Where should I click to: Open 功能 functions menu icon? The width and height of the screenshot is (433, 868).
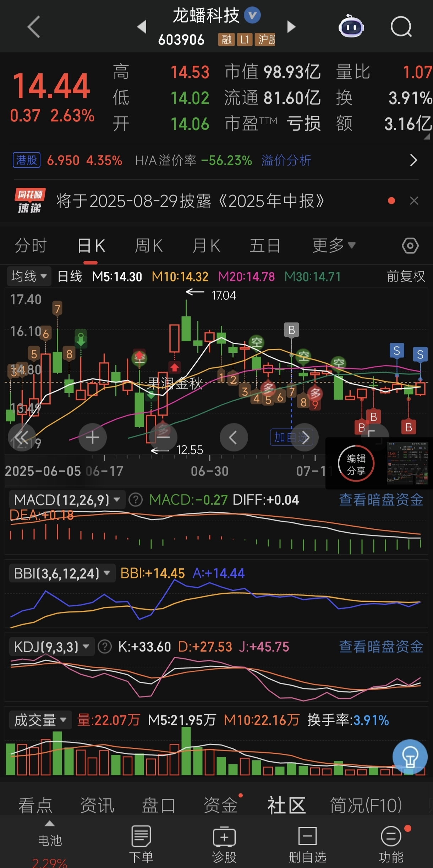point(391,845)
